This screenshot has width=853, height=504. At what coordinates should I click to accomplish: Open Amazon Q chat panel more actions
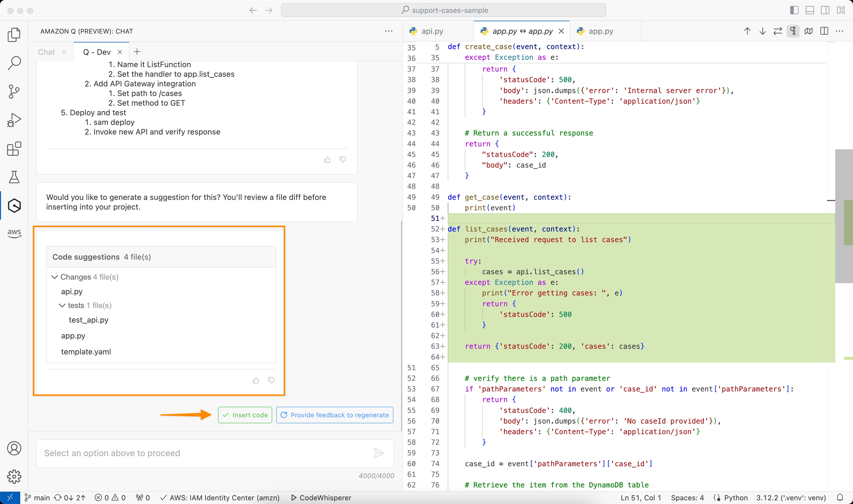click(x=388, y=31)
